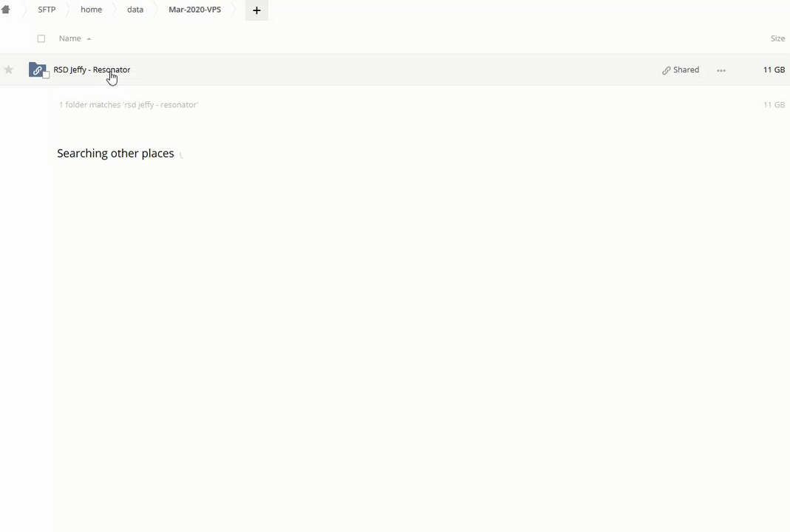Image resolution: width=790 pixels, height=532 pixels.
Task: Click the chain link icon beside Shared
Action: tap(666, 70)
